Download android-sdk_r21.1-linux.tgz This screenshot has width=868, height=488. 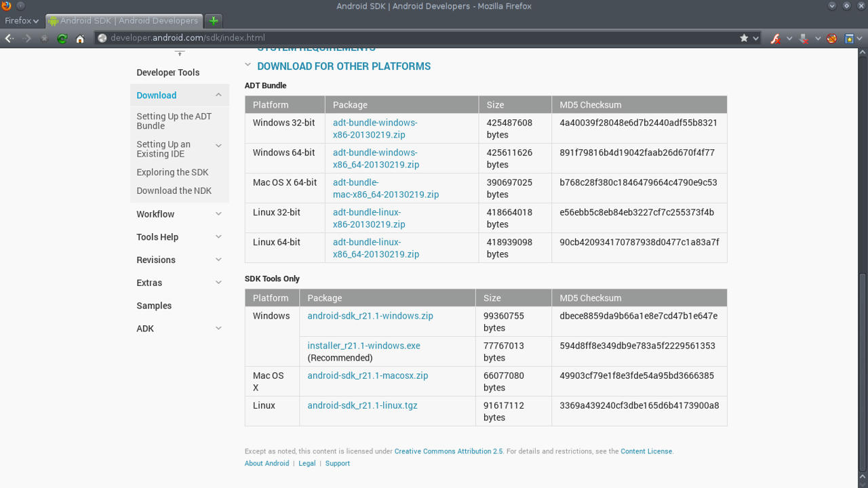(x=362, y=405)
